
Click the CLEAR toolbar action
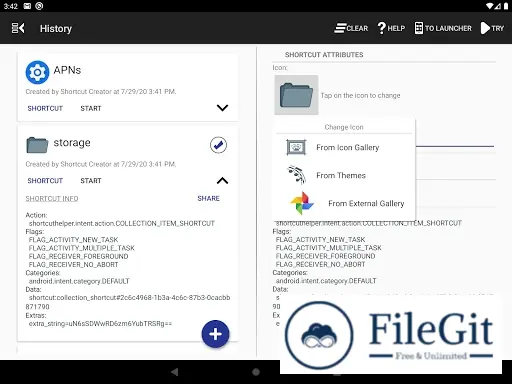[x=351, y=28]
